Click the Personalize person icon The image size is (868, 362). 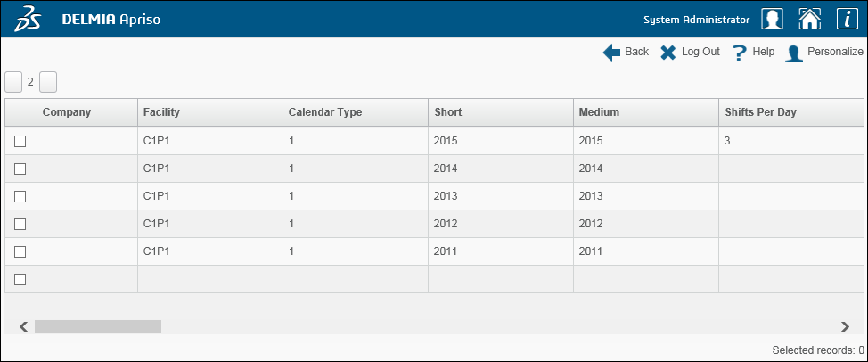click(794, 53)
